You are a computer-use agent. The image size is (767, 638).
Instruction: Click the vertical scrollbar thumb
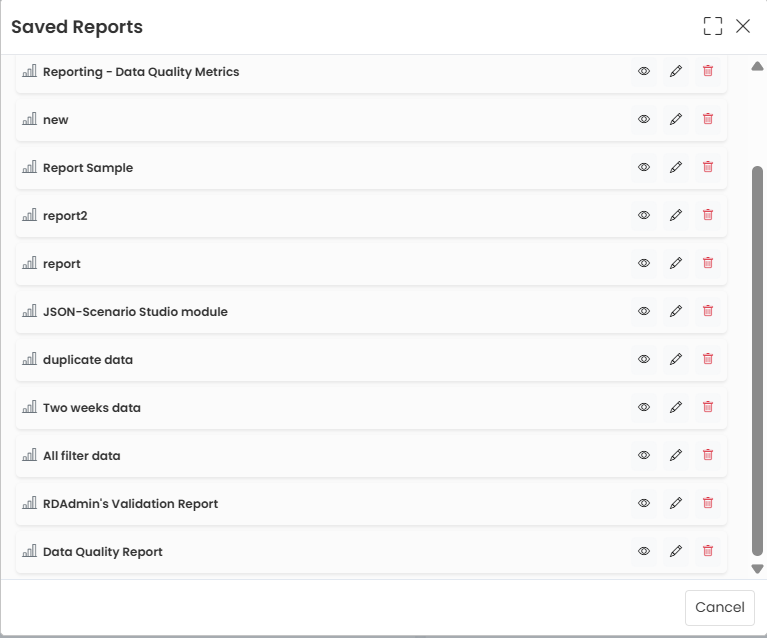click(x=757, y=361)
